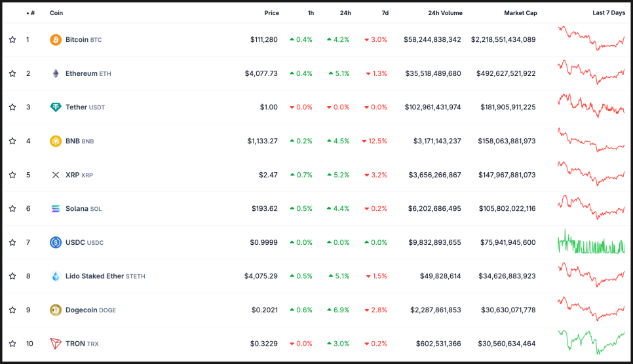633x364 pixels.
Task: Click the Bitcoin coin logo icon
Action: (56, 40)
